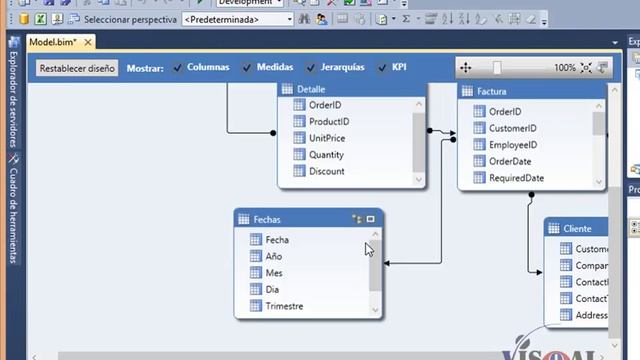
Task: Open the second toolbar overflow options arrow
Action: [x=544, y=21]
